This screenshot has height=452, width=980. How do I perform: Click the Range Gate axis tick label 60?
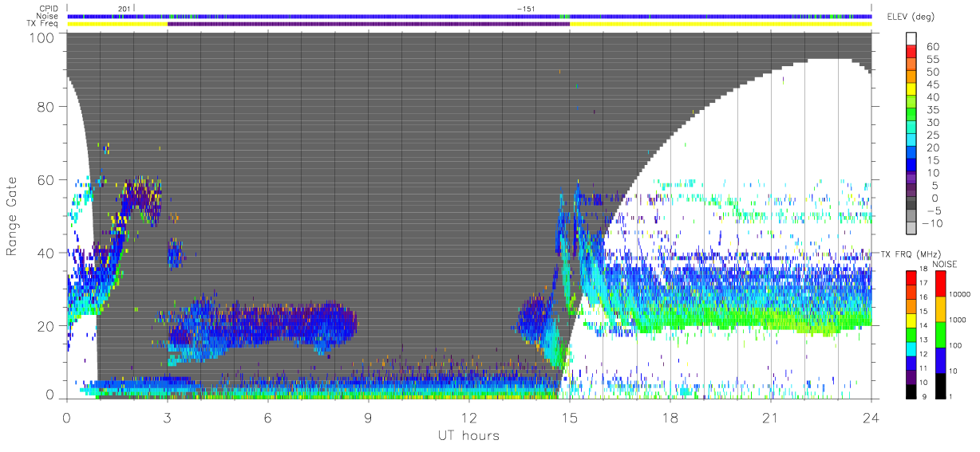(x=46, y=180)
